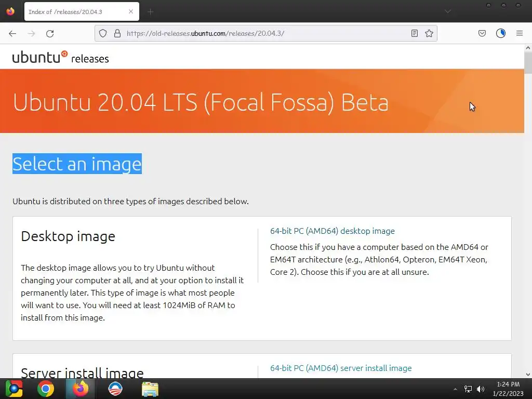Click the three types of images sentence
The image size is (532, 399).
click(x=130, y=201)
